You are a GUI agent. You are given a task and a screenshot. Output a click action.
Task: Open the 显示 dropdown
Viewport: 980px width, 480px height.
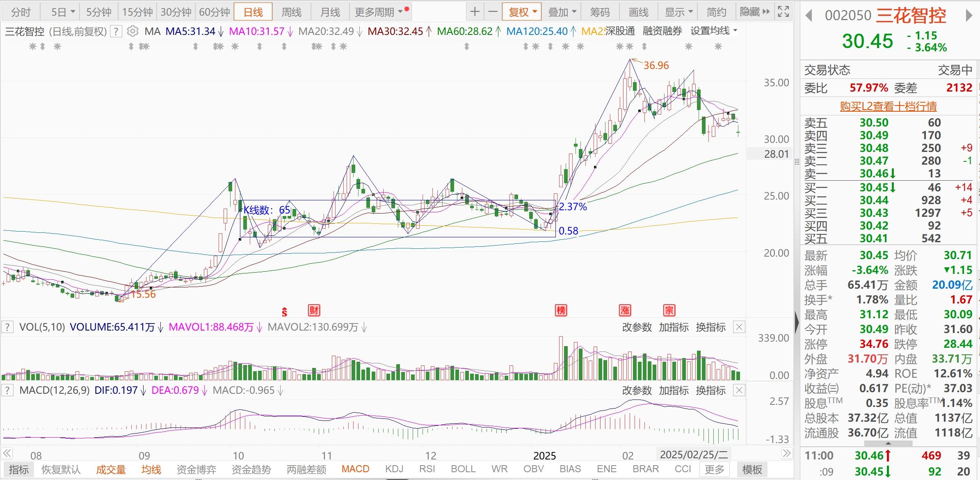pos(678,12)
